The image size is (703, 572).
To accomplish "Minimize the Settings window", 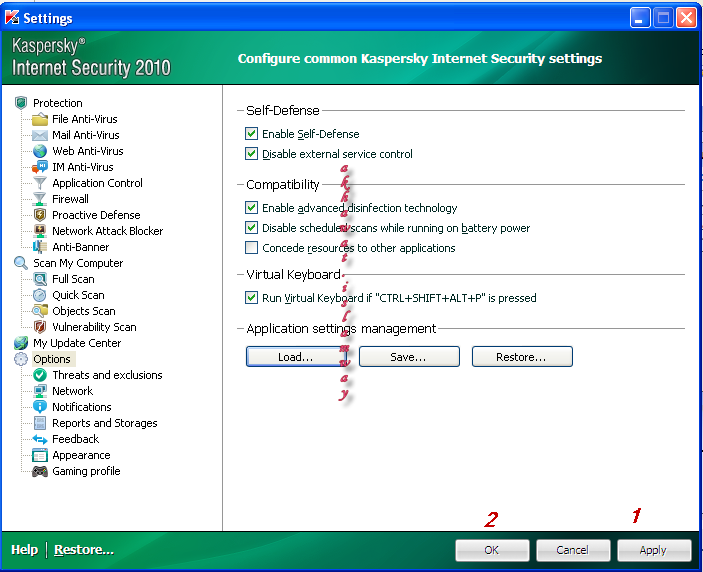I will 640,18.
